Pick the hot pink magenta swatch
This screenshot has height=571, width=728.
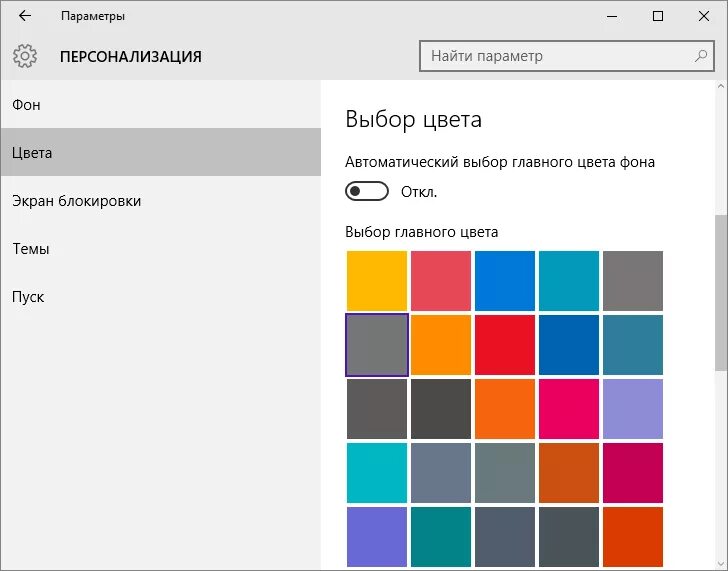point(569,409)
